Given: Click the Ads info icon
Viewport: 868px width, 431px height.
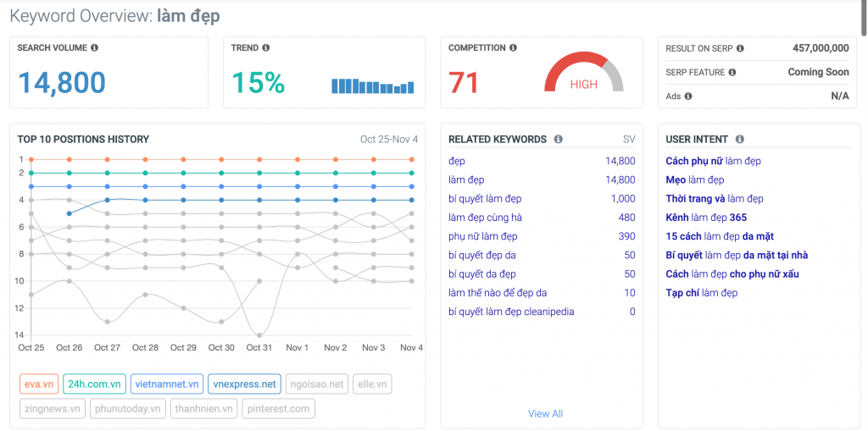Looking at the screenshot, I should click(688, 97).
